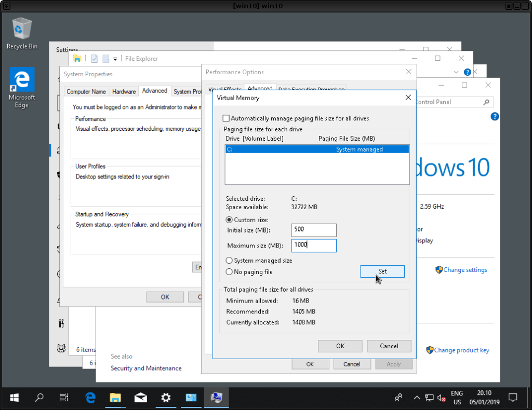Open Microsoft Edge desktop shortcut
This screenshot has height=410, width=532.
tap(22, 87)
